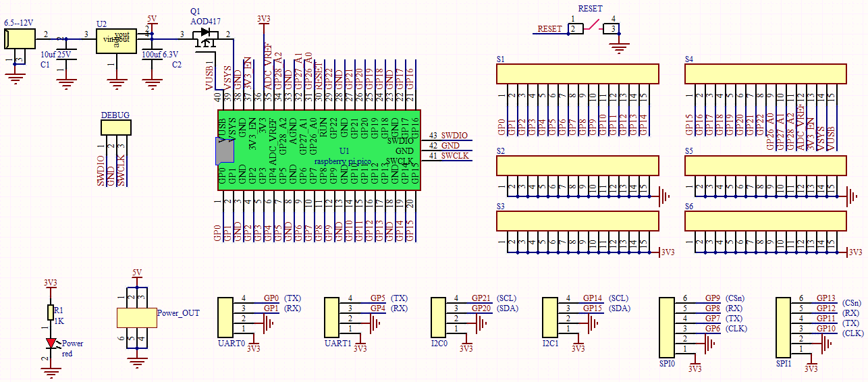Click the SPI0 connector body
Viewport: 868px width, 382px height.
click(667, 326)
